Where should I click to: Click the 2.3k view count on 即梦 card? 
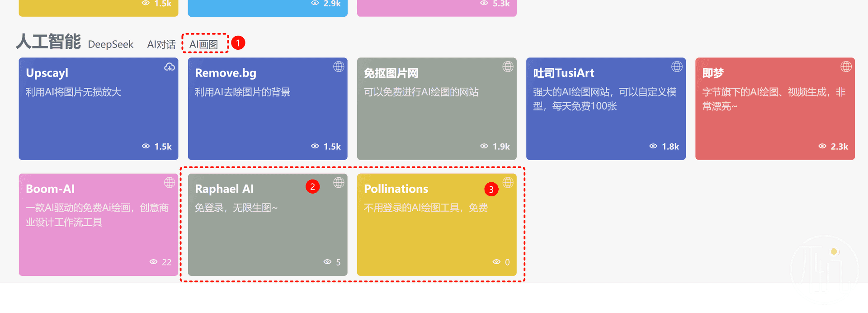click(x=840, y=147)
